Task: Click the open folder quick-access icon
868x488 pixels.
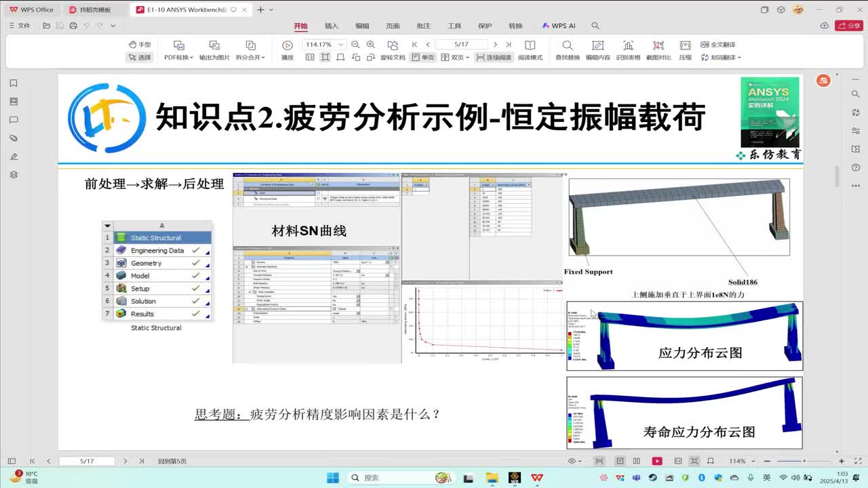Action: [x=47, y=26]
